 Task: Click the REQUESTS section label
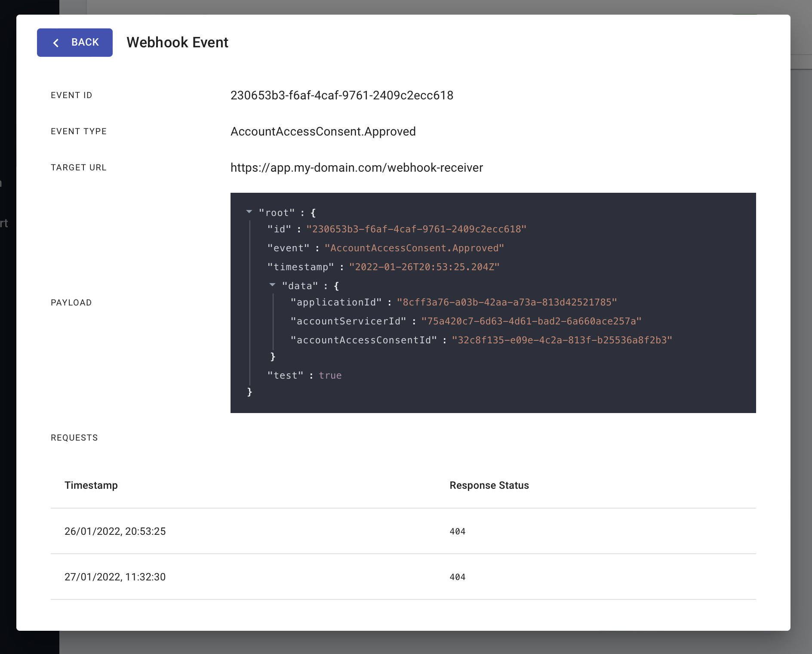coord(74,438)
